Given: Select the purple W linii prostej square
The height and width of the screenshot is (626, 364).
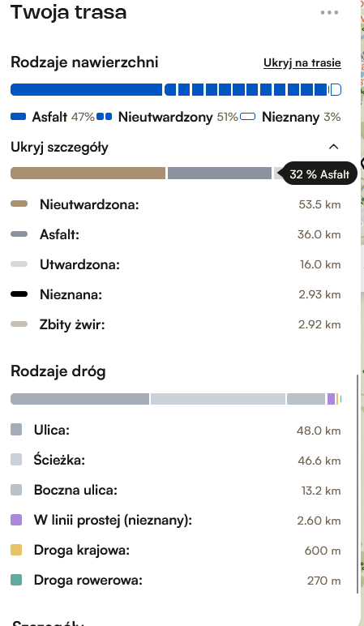Looking at the screenshot, I should pos(16,520).
